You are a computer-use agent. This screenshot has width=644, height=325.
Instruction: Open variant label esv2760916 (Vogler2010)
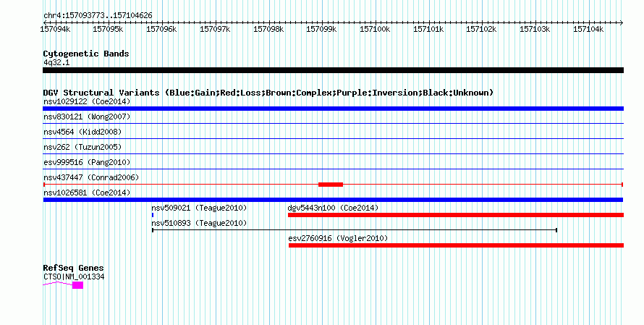point(338,238)
